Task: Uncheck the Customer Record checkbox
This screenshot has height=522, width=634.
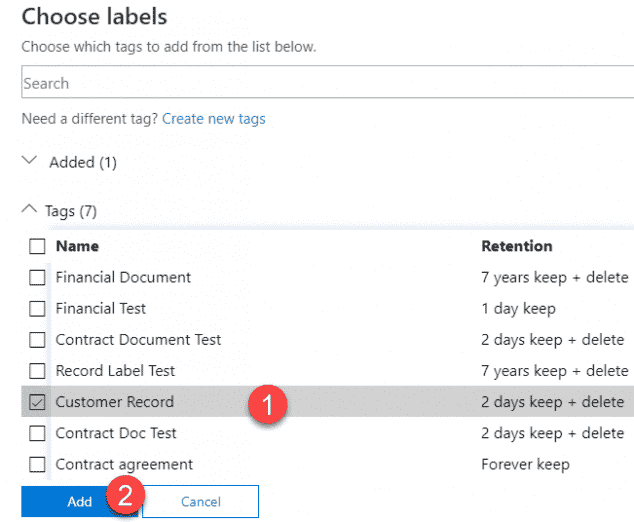Action: pyautogui.click(x=37, y=402)
